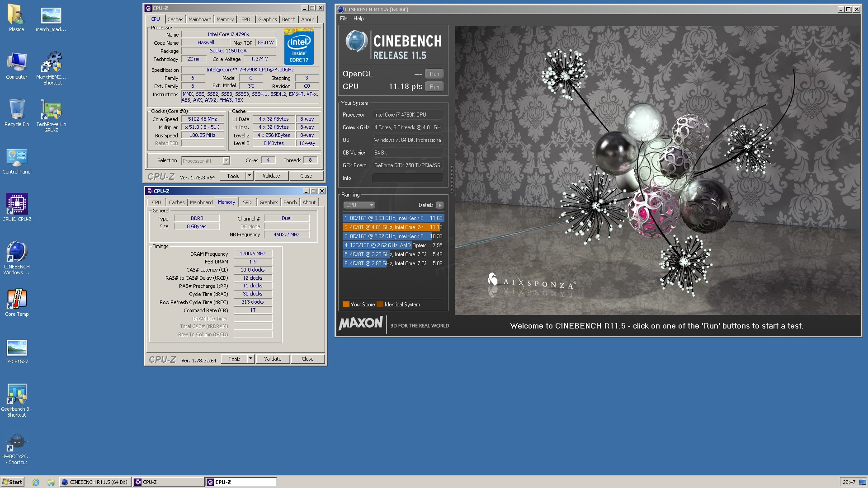Click the Identical System legend swatch
The width and height of the screenshot is (868, 488).
(x=380, y=305)
